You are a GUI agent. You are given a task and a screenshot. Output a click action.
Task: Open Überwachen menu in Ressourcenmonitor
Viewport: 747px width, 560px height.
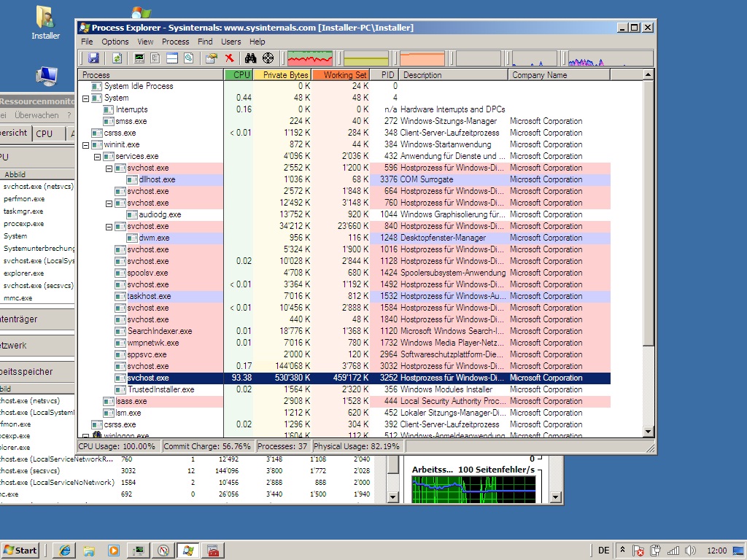pos(36,115)
